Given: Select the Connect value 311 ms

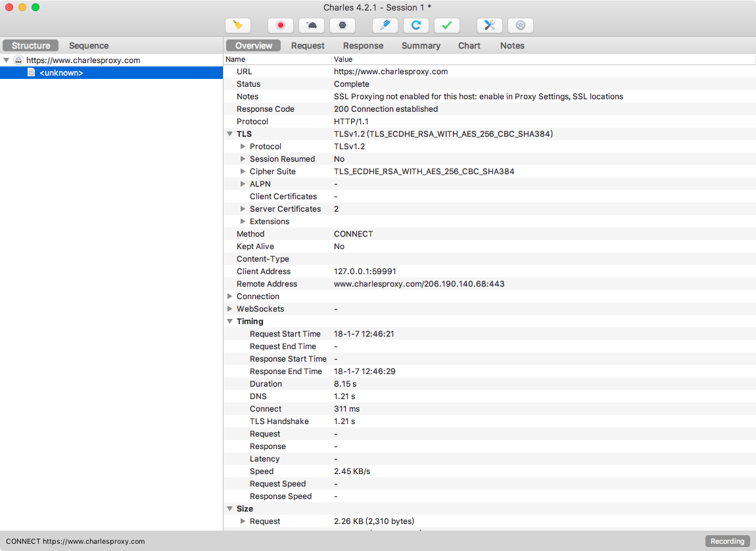Looking at the screenshot, I should [x=346, y=409].
